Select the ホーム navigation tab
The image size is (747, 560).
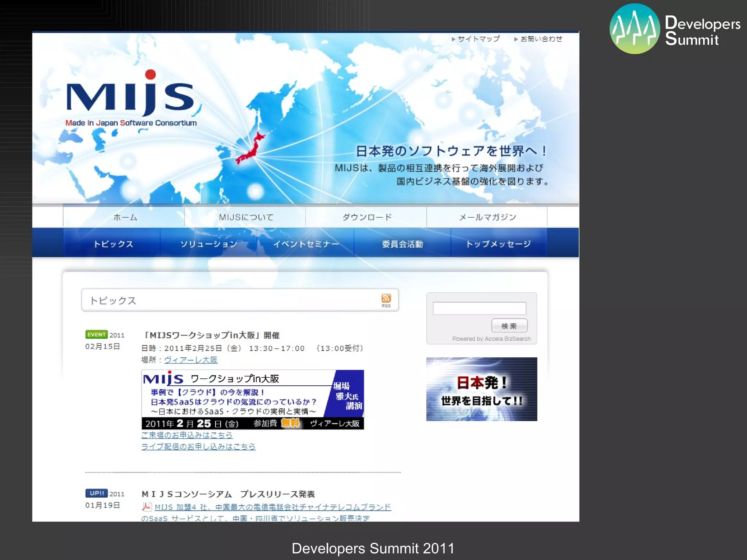click(124, 217)
